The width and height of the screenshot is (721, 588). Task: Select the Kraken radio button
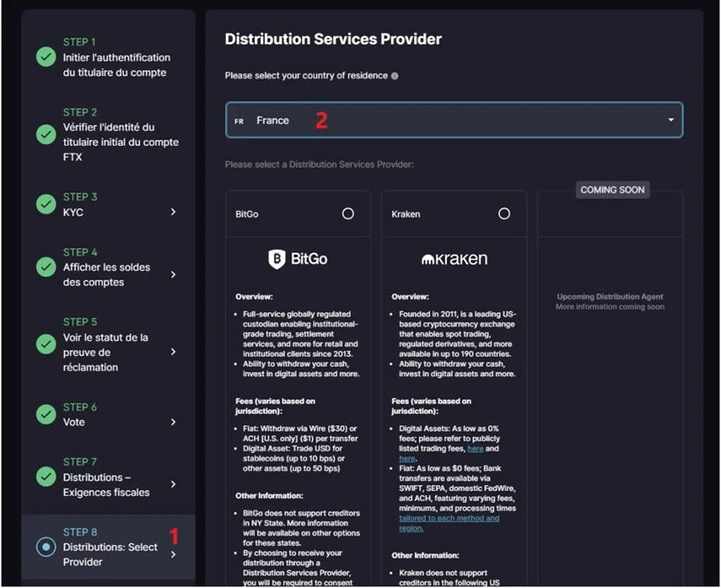coord(504,214)
